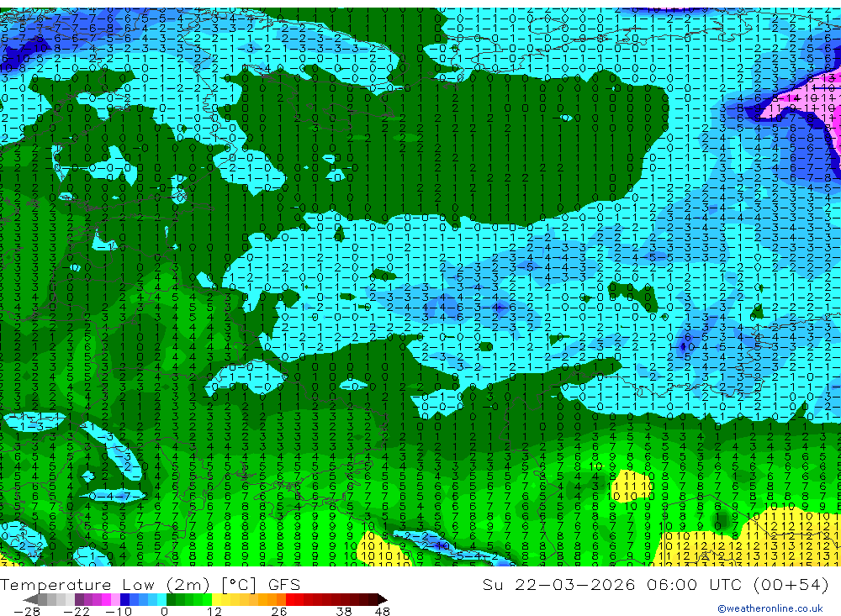The image size is (841, 616).
Task: Click the '12' legend scale value
Action: pos(214,612)
